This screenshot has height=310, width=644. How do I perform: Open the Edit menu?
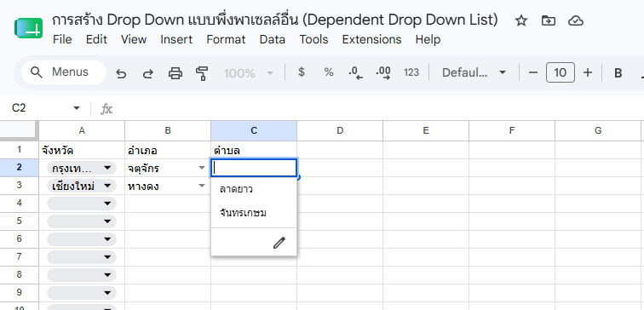coord(96,39)
